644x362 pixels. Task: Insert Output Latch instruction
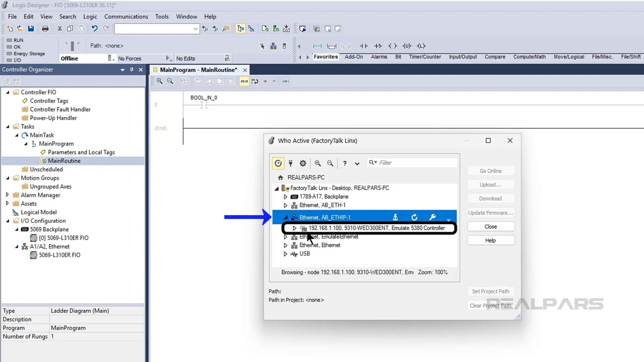point(421,46)
